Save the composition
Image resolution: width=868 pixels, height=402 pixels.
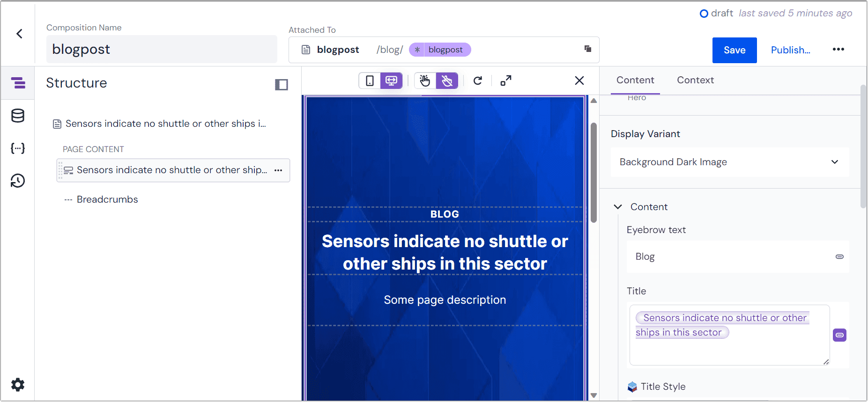click(734, 50)
